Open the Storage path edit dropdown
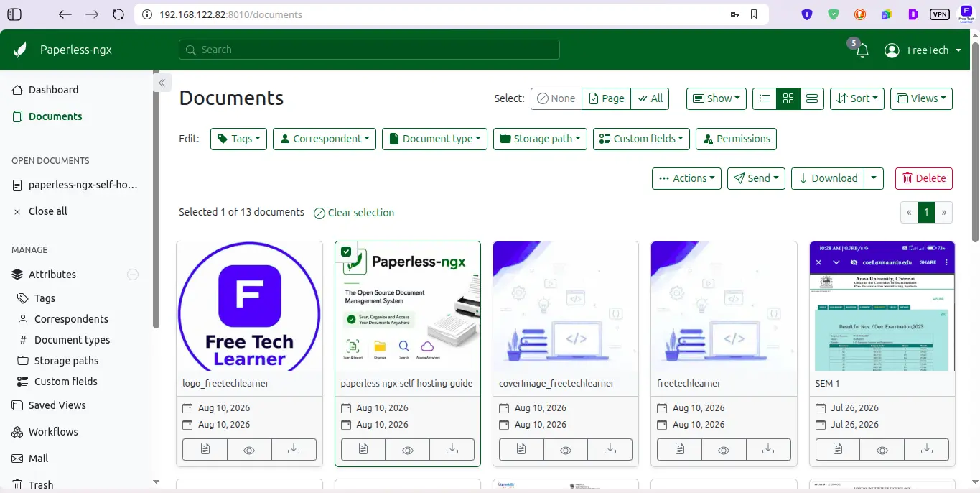This screenshot has height=493, width=980. tap(540, 139)
